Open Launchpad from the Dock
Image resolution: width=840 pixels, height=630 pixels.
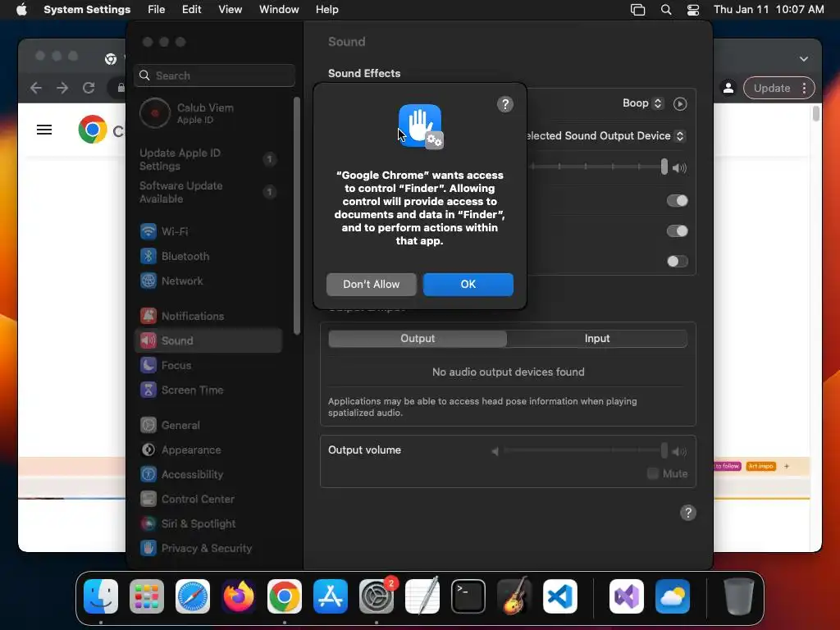coord(147,596)
